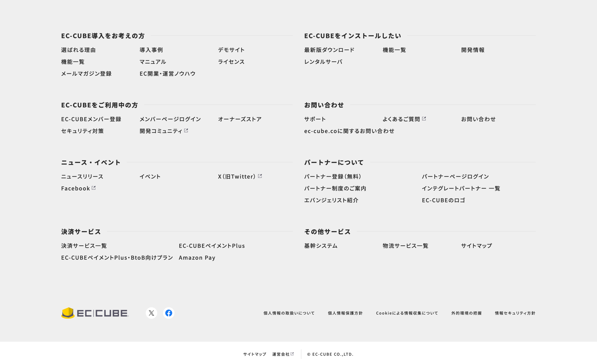The height and width of the screenshot is (364, 597).
Task: Go to 最新版ダウンロード page
Action: click(x=329, y=50)
